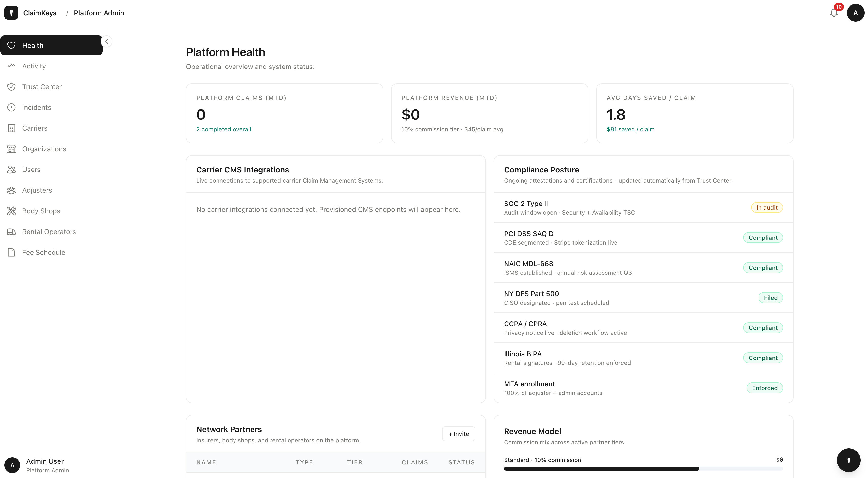This screenshot has height=478, width=868.
Task: Click the Incidents alert circle icon
Action: tap(11, 107)
